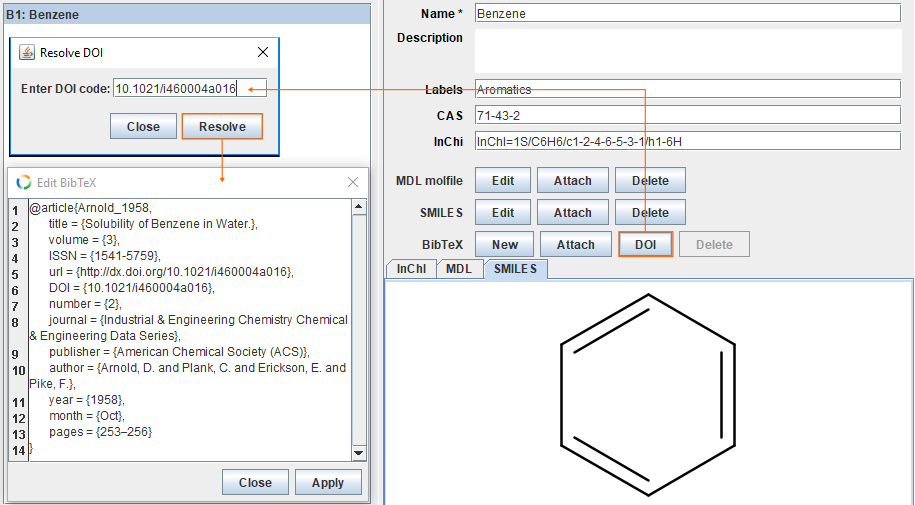Viewport: 915px width, 505px height.
Task: Click the journal line in BibTeX editor
Action: [189, 328]
